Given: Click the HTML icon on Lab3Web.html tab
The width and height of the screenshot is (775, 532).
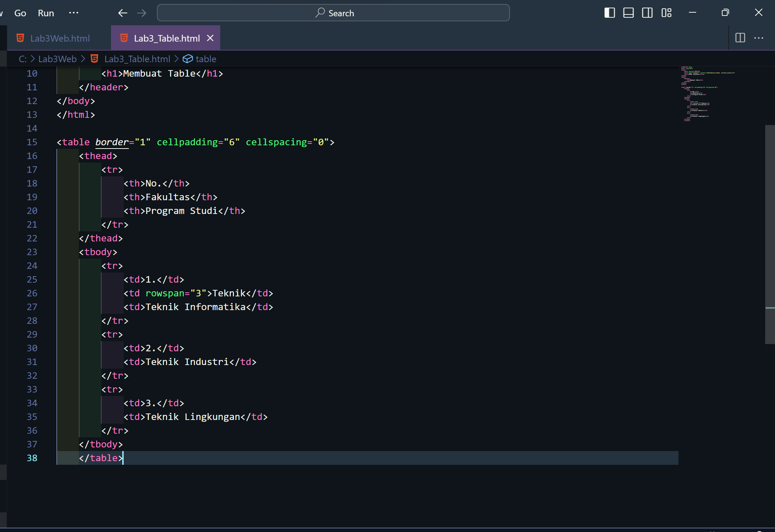Looking at the screenshot, I should click(x=20, y=38).
